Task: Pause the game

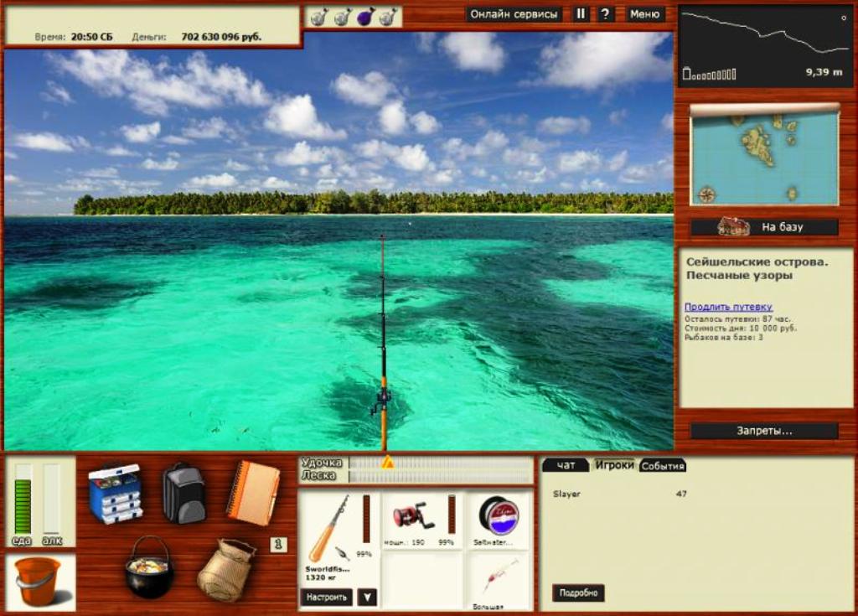Action: pyautogui.click(x=581, y=14)
